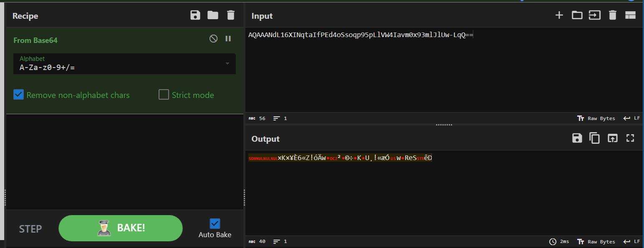Clear the recipe with the trash icon

click(231, 15)
